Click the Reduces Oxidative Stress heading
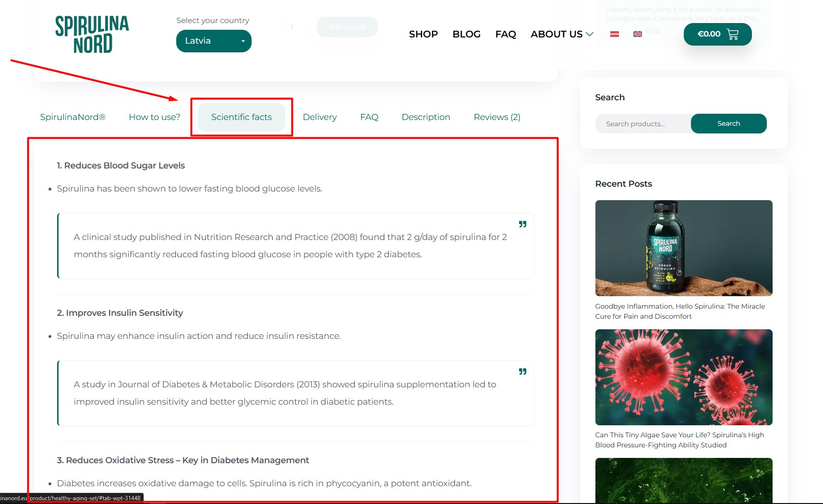The width and height of the screenshot is (823, 504). coord(183,460)
